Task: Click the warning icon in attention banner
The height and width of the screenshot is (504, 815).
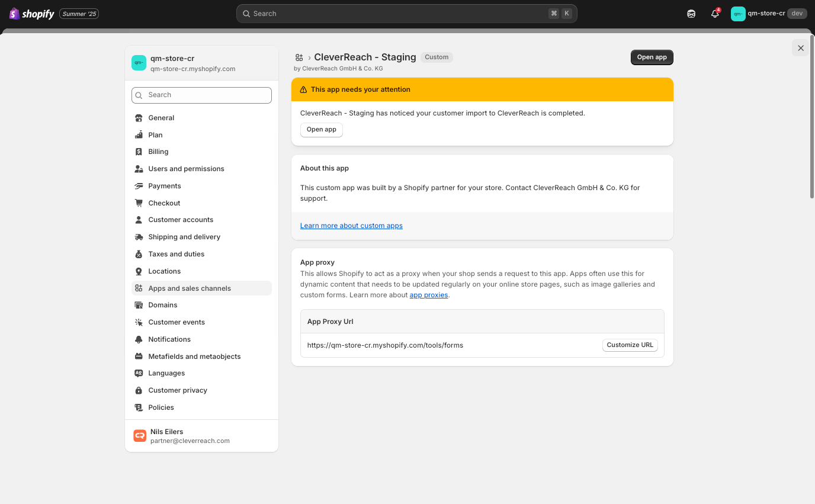Action: [x=304, y=89]
